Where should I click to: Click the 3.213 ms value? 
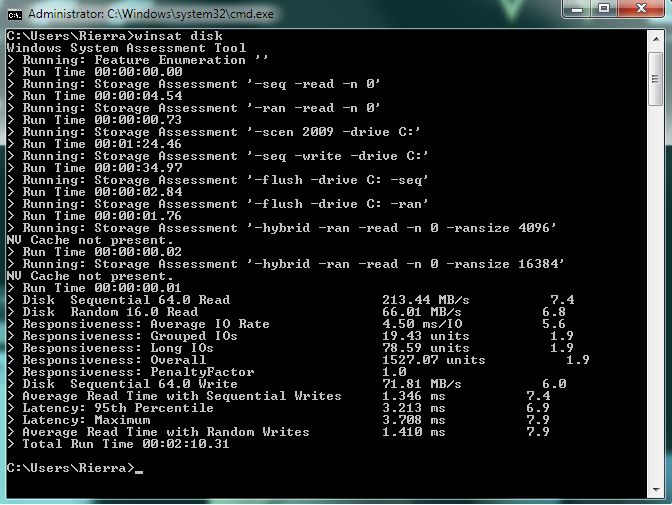click(x=414, y=408)
